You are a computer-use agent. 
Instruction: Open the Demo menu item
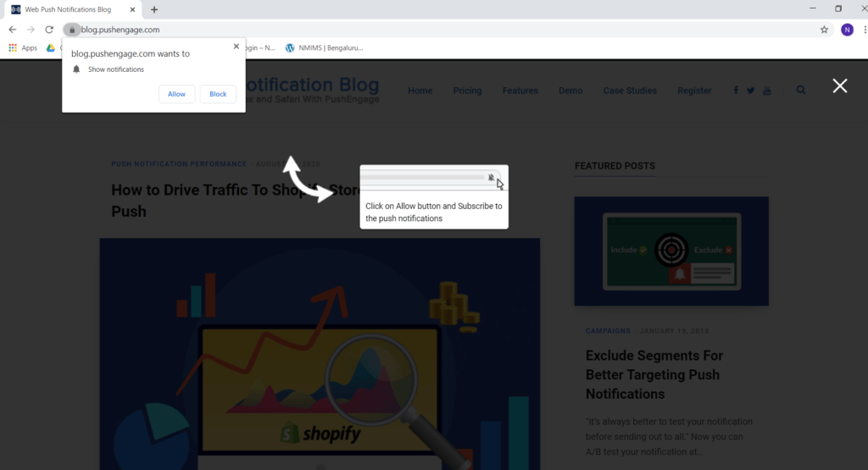[570, 91]
